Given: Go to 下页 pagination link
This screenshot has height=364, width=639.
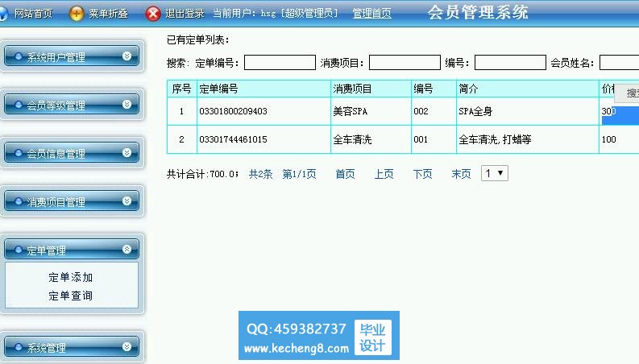Looking at the screenshot, I should tap(422, 174).
